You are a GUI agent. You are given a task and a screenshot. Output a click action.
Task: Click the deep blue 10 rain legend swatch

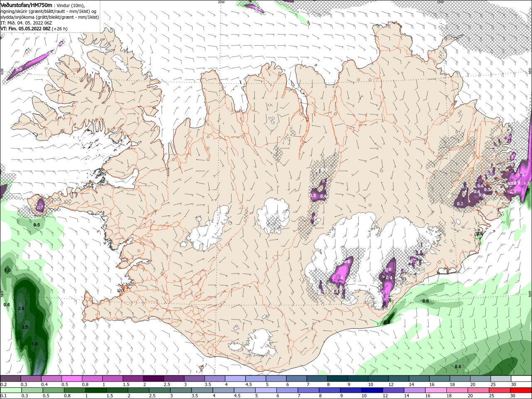(372, 390)
